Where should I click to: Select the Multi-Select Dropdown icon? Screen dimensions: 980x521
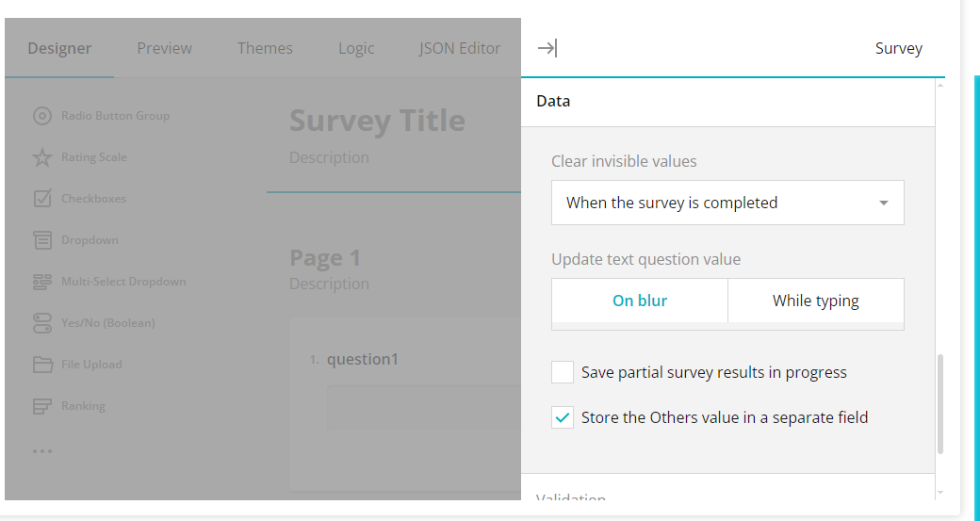pos(41,282)
